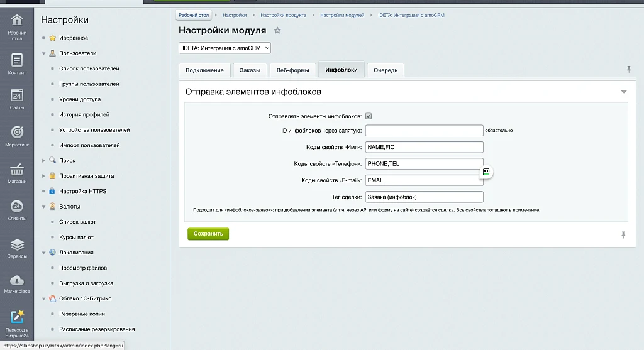Select the Инфоблоки tab

(x=341, y=70)
